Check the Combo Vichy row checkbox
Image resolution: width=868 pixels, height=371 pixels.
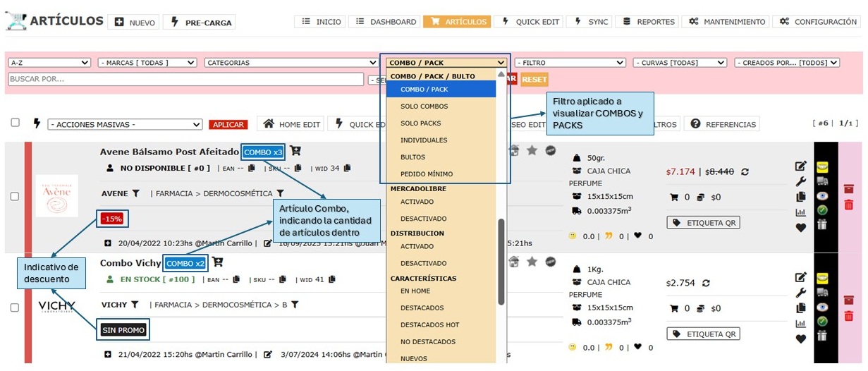pyautogui.click(x=15, y=308)
